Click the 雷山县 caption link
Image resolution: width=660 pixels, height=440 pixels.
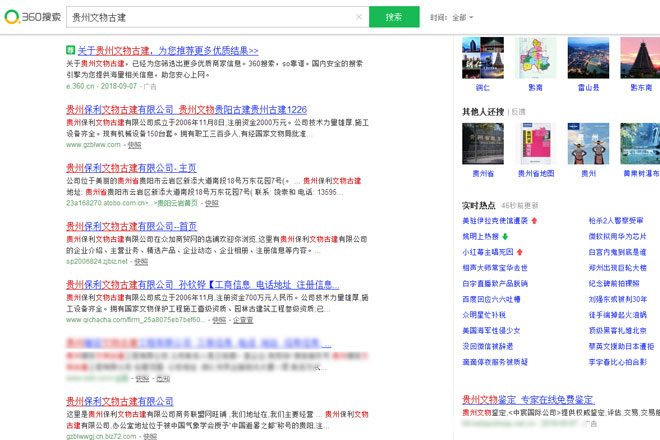(x=588, y=88)
